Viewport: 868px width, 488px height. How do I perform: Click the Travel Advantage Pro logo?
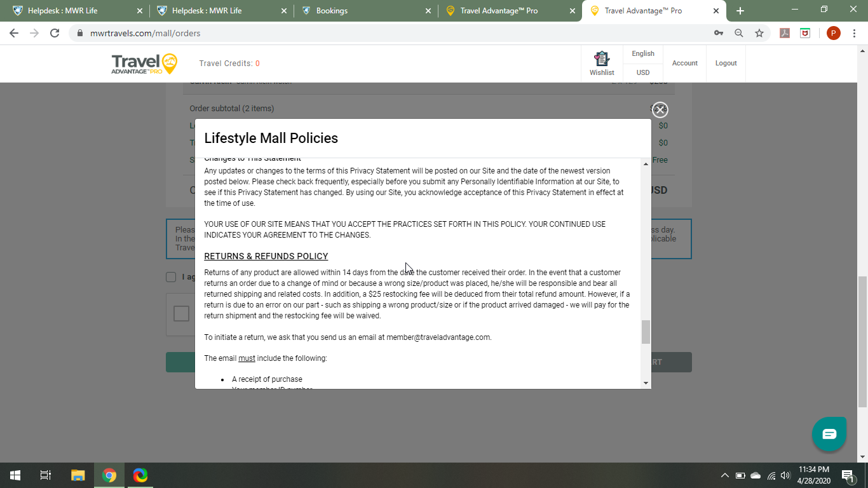click(144, 64)
